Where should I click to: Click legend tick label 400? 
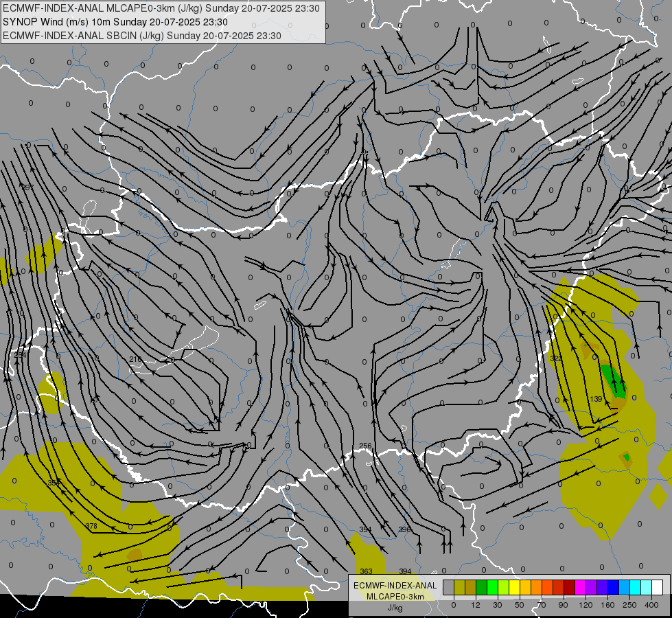651,605
